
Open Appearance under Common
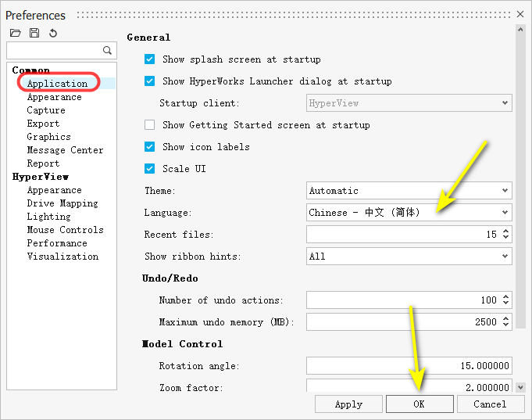click(54, 97)
